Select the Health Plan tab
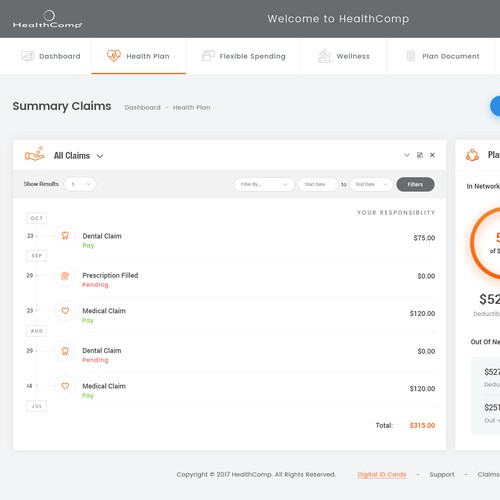500x500 pixels. tap(139, 56)
